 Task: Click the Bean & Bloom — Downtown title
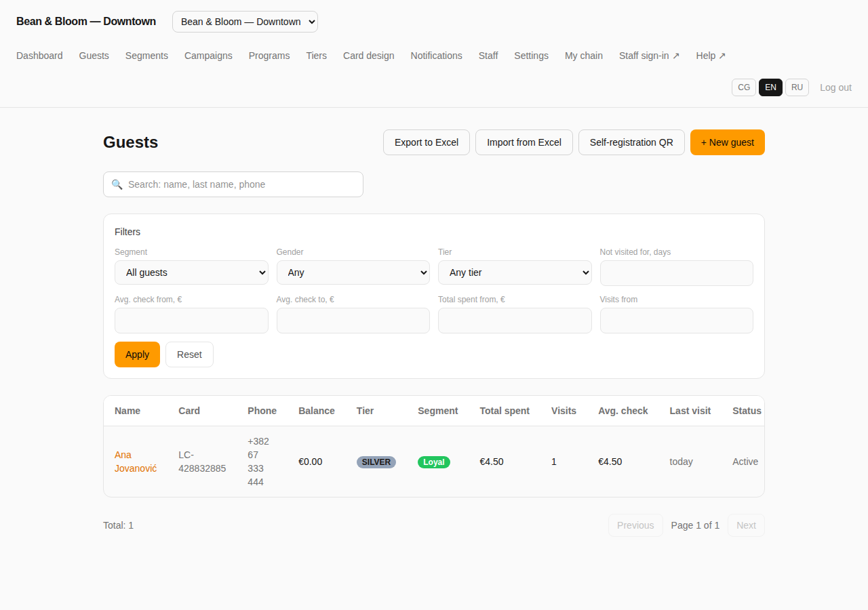tap(86, 22)
